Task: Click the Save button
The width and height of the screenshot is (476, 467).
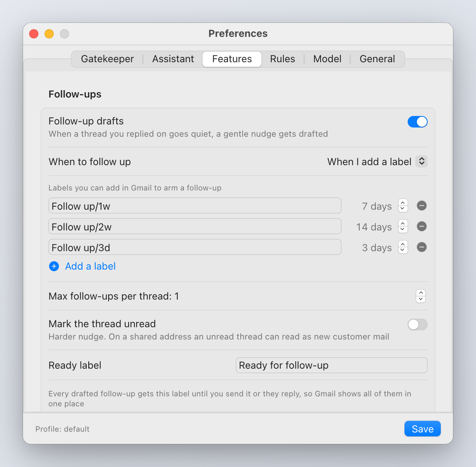Action: tap(423, 429)
